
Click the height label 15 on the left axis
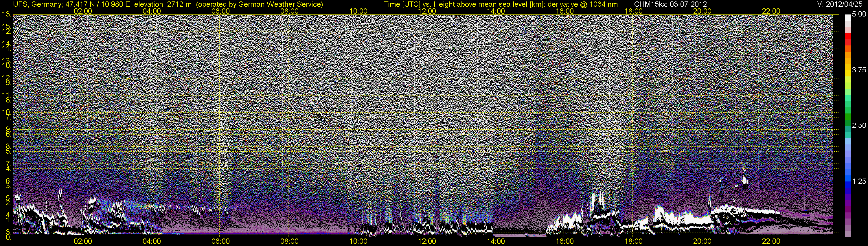point(6,26)
